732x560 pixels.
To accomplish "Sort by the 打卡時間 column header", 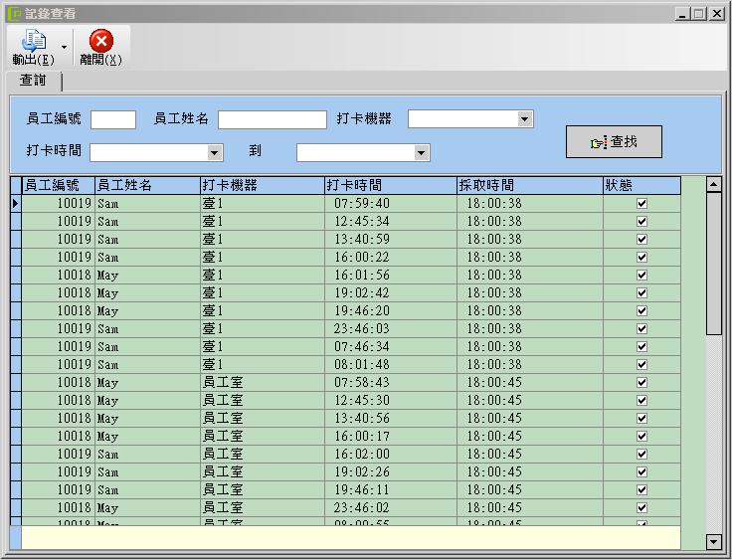I will (x=389, y=185).
